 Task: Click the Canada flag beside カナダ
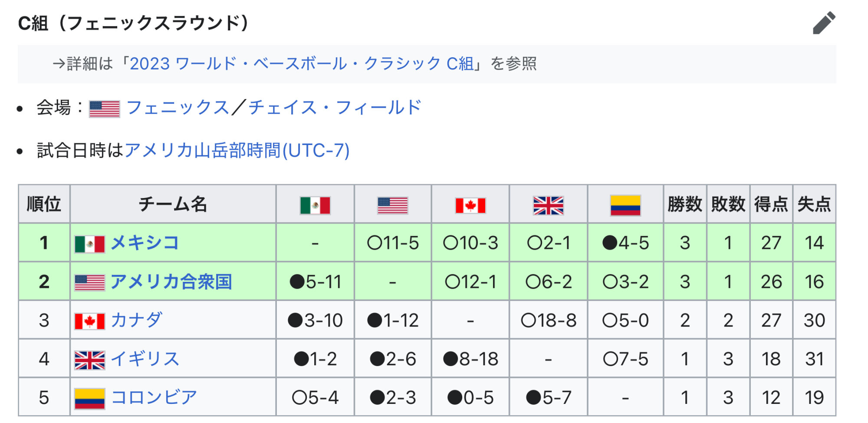click(x=89, y=321)
